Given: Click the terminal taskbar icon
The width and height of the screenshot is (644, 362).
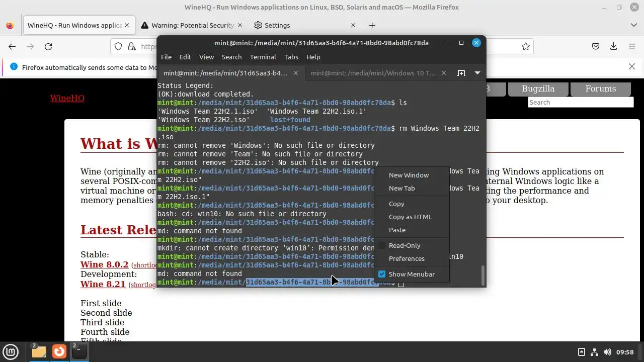Looking at the screenshot, I should [79, 351].
